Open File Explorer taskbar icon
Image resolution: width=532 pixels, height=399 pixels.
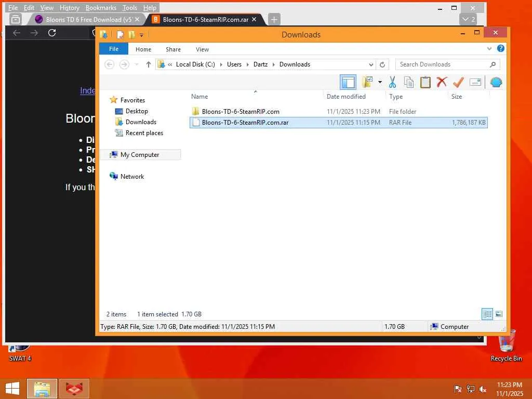click(42, 389)
